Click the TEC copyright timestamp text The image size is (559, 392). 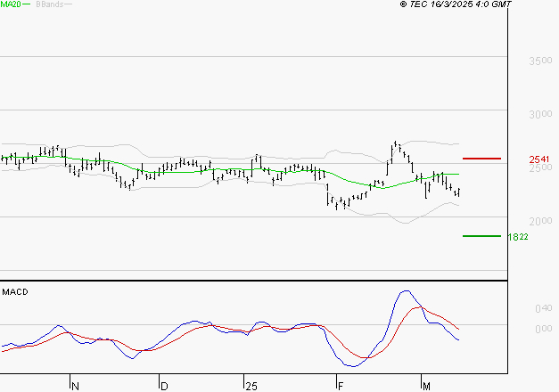click(x=456, y=4)
